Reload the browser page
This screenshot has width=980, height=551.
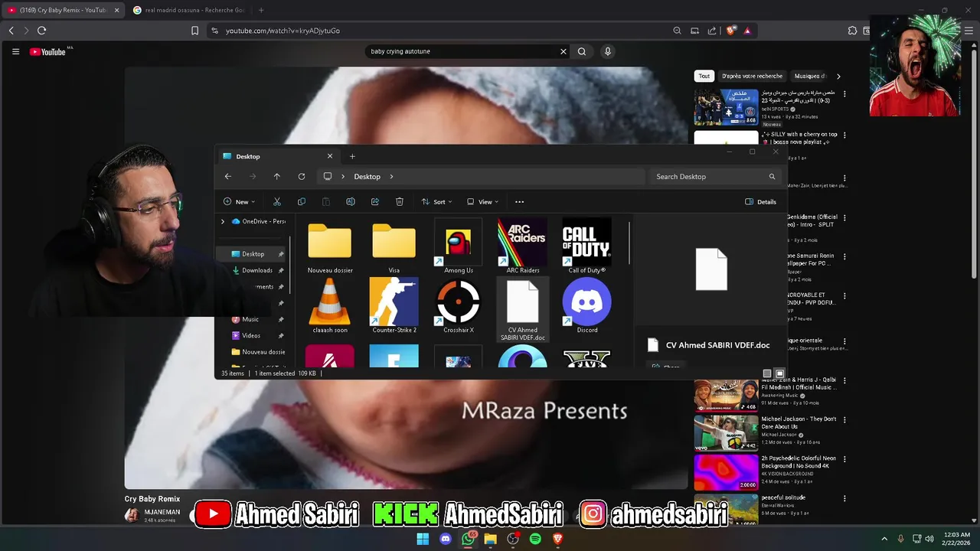tap(41, 31)
